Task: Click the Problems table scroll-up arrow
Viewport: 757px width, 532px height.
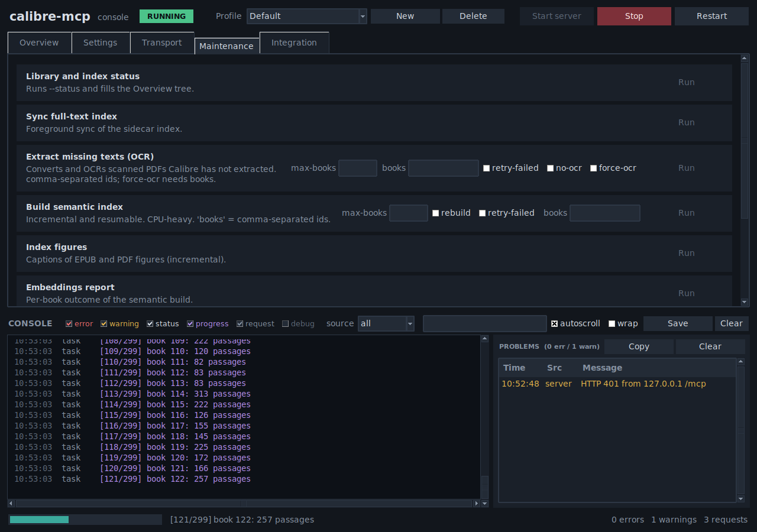Action: click(740, 362)
